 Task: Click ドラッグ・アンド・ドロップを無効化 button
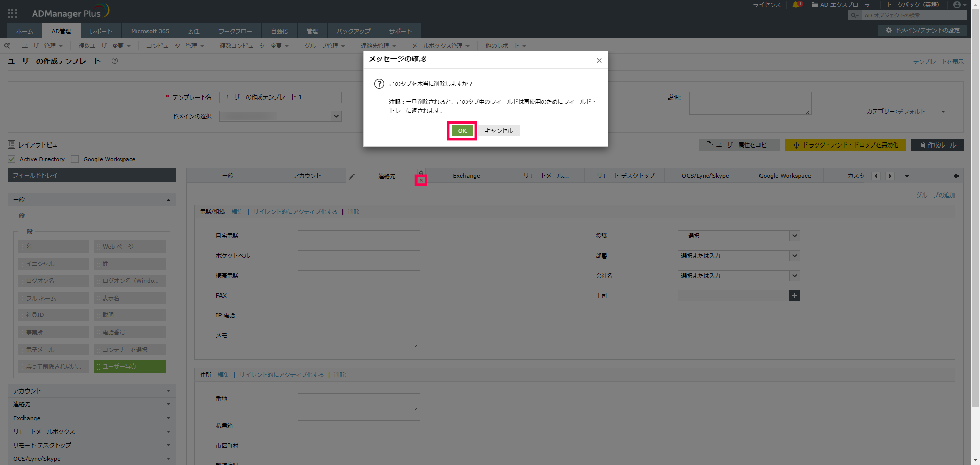coord(845,145)
